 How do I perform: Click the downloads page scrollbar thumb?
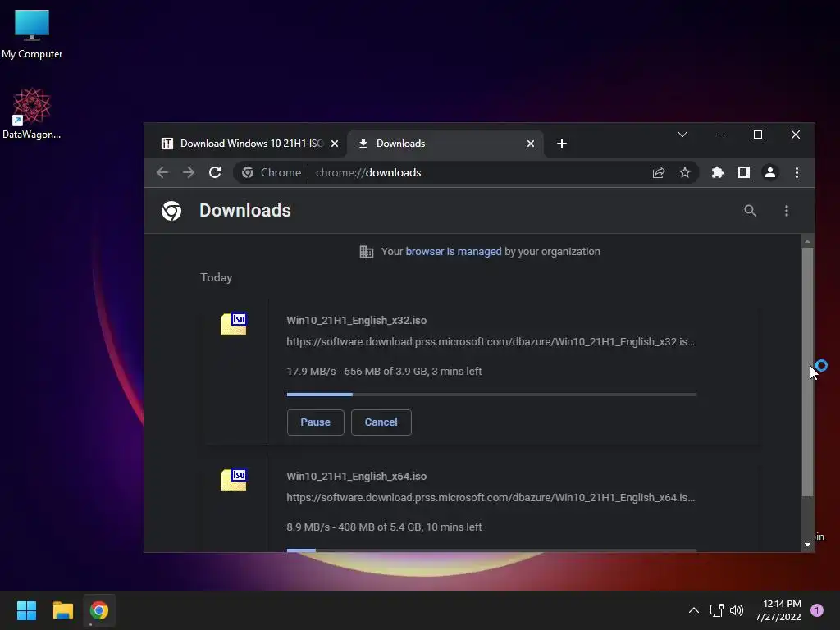tap(807, 372)
